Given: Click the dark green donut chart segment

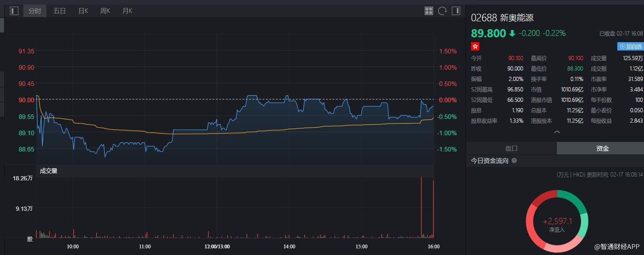Looking at the screenshot, I should tap(574, 199).
